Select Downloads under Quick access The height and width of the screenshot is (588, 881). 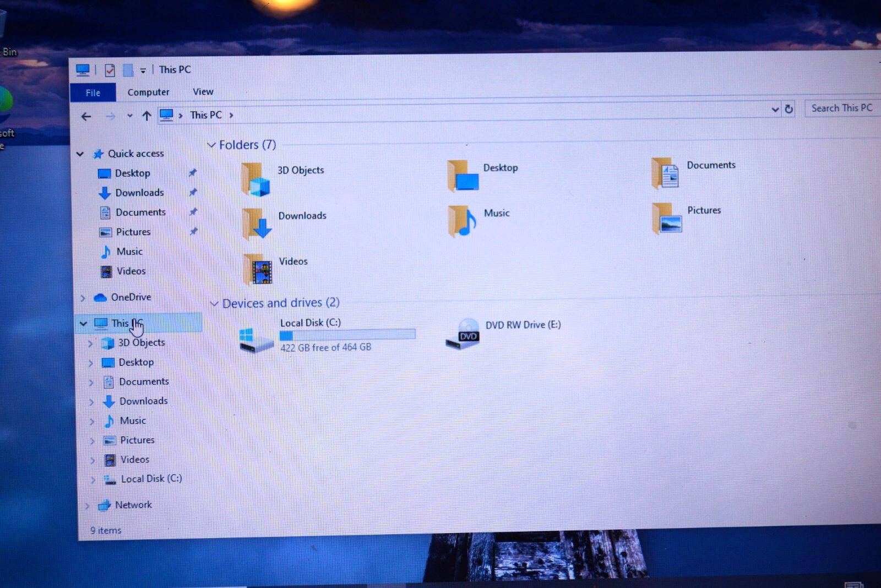point(139,193)
